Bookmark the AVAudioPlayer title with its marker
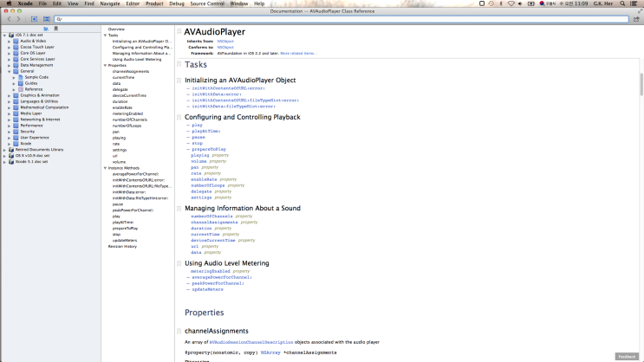 tap(179, 31)
